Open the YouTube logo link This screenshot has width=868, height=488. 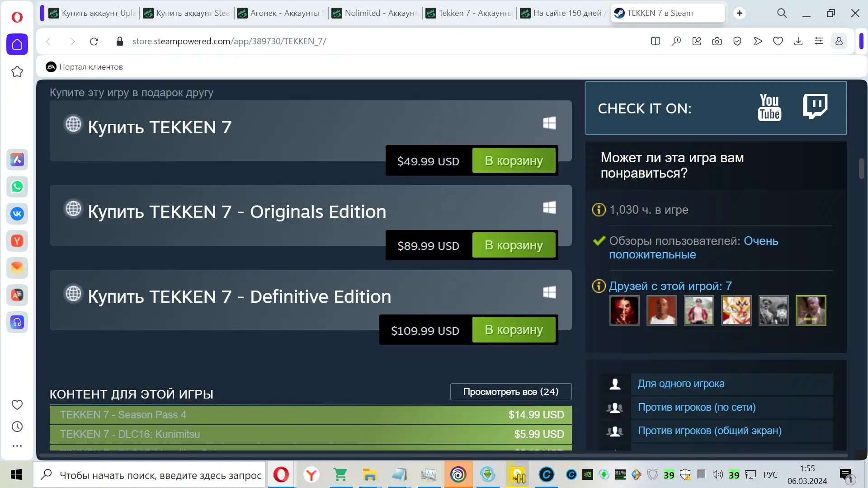[x=769, y=108]
